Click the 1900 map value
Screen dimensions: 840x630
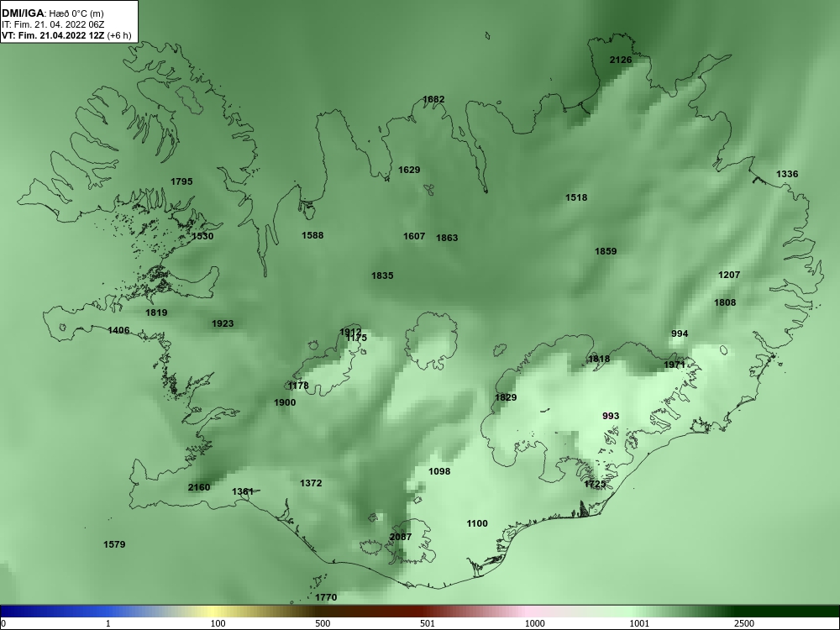click(x=285, y=403)
